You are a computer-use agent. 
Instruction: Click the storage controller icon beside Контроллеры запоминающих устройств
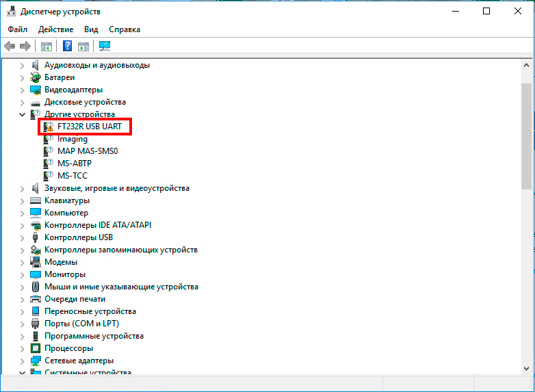35,250
